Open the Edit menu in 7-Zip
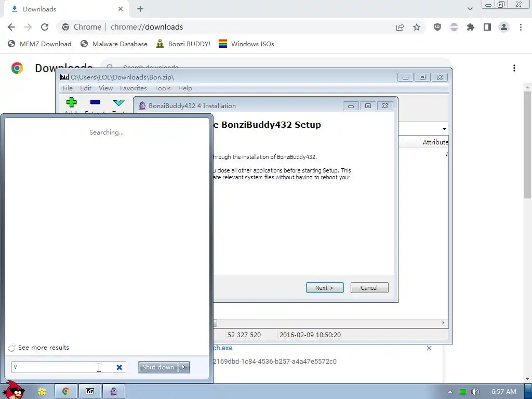Image resolution: width=532 pixels, height=399 pixels. tap(86, 88)
